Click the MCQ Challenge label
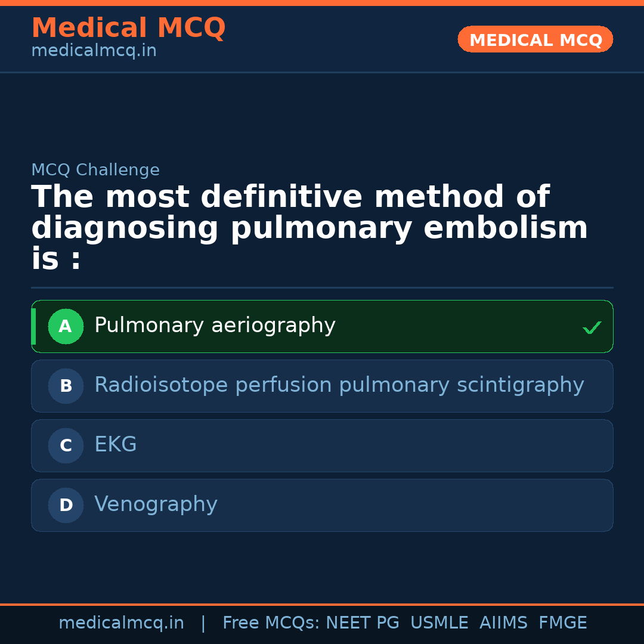Viewport: 644px width, 644px height. (95, 170)
